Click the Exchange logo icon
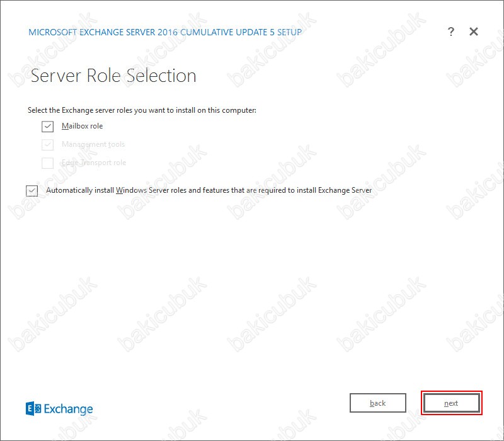Image resolution: width=504 pixels, height=441 pixels. 33,409
